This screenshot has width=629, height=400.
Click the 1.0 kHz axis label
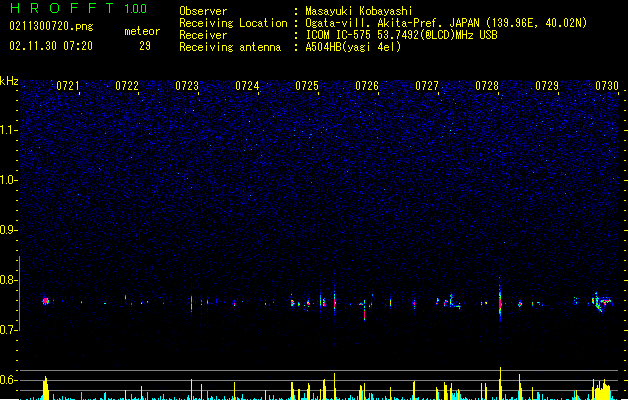tap(9, 180)
